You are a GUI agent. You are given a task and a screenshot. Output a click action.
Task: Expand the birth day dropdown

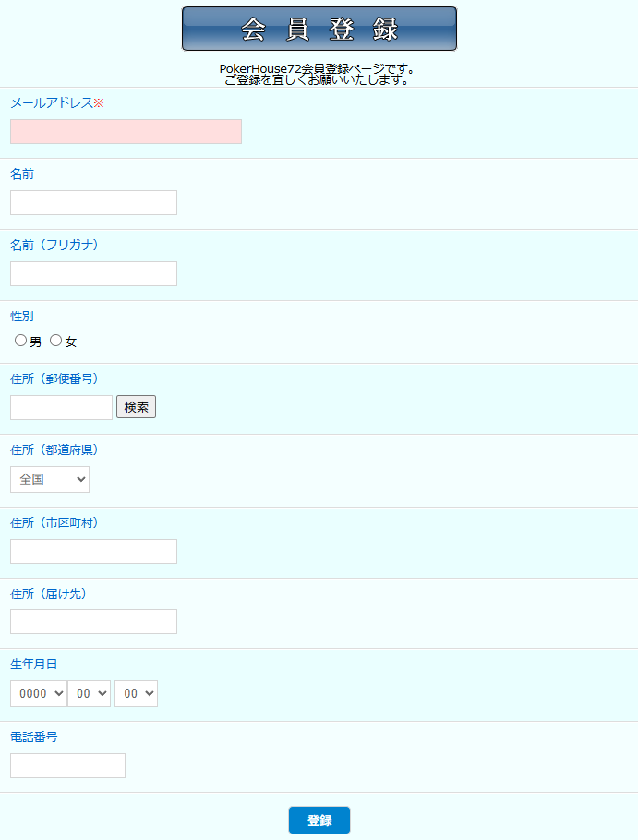136,693
